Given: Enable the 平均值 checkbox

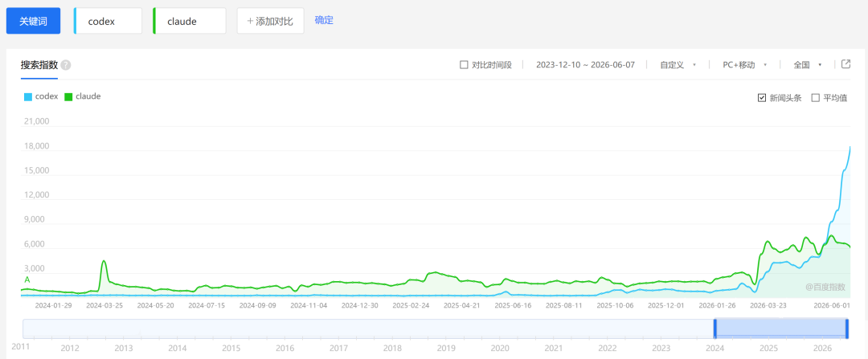Looking at the screenshot, I should pyautogui.click(x=815, y=98).
